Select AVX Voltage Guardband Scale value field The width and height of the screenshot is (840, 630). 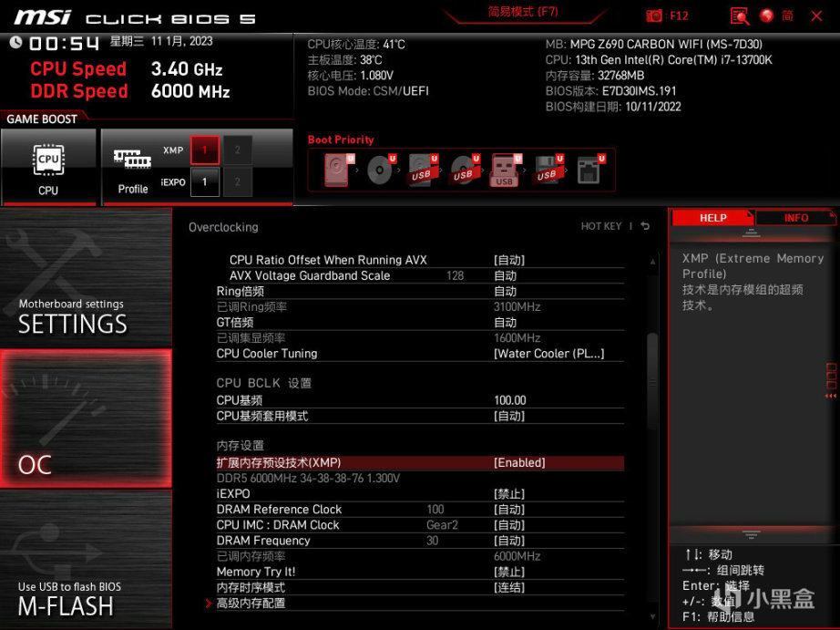[505, 275]
